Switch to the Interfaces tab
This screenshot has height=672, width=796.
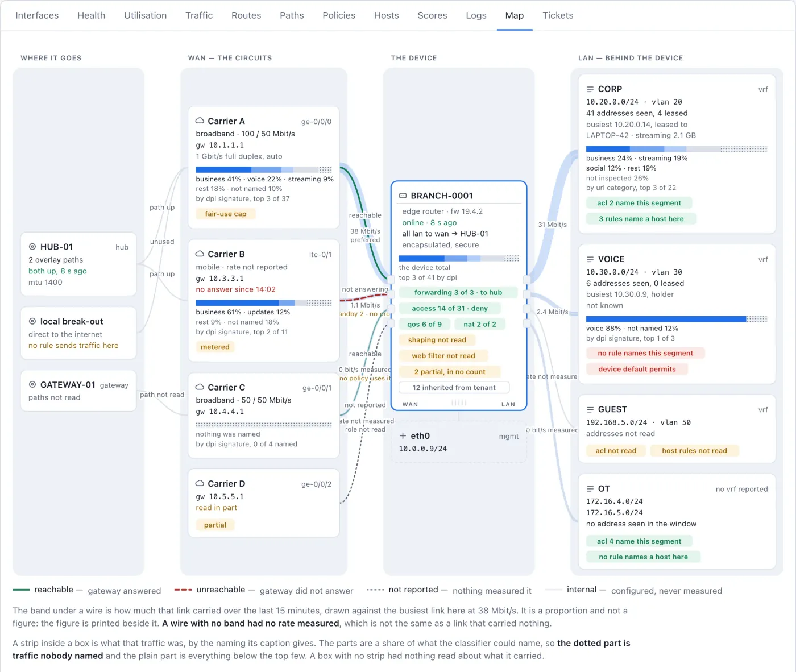point(37,15)
